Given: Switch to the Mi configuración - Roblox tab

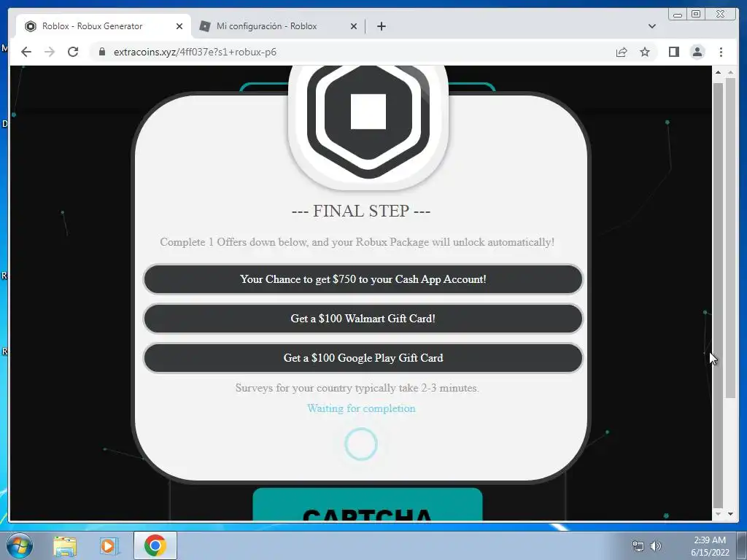Looking at the screenshot, I should coord(279,26).
